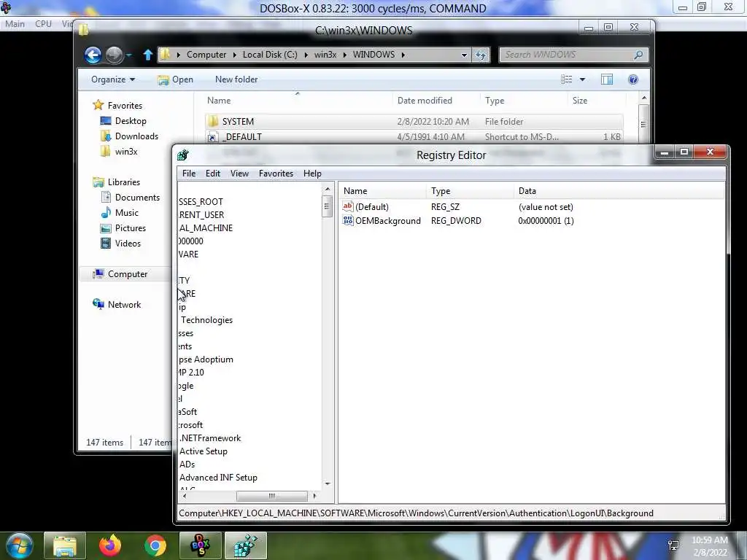Image resolution: width=747 pixels, height=560 pixels.
Task: Click the Up arrow in Explorer
Action: click(147, 55)
